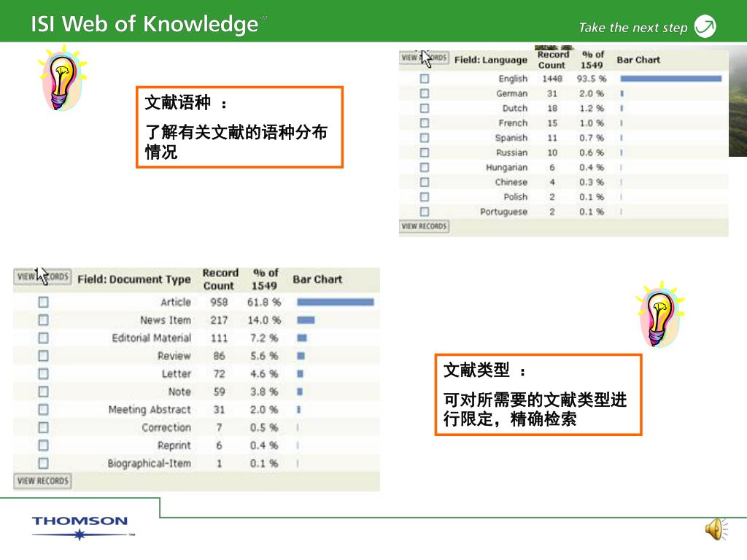Check the Russian language checkbox
747x560 pixels.
click(425, 152)
